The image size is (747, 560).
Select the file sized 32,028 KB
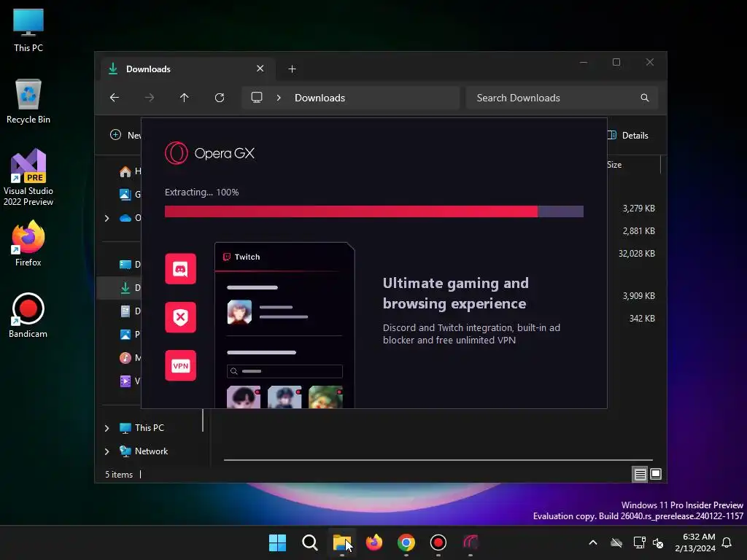coord(636,253)
